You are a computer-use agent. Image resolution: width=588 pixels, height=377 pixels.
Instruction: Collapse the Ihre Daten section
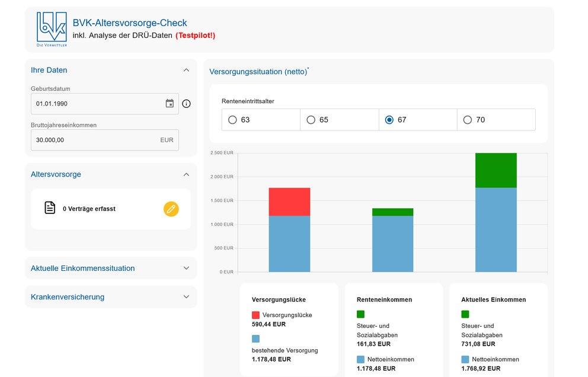(x=186, y=70)
